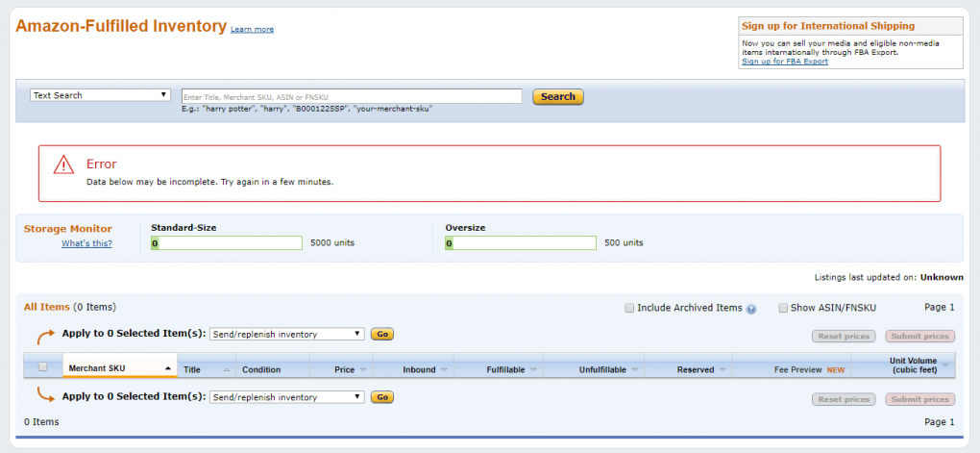Viewport: 980px width, 453px height.
Task: Click the '500 units' oversize limit text
Action: (x=624, y=243)
